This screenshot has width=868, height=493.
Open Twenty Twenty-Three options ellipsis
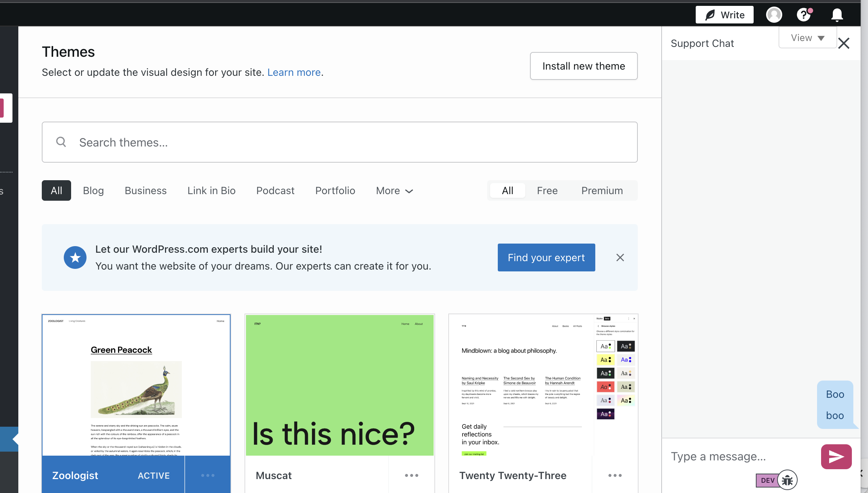click(x=615, y=475)
